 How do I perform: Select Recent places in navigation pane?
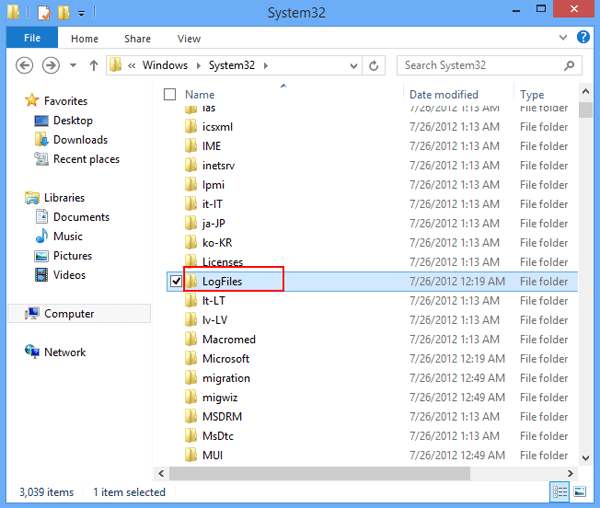coord(86,159)
